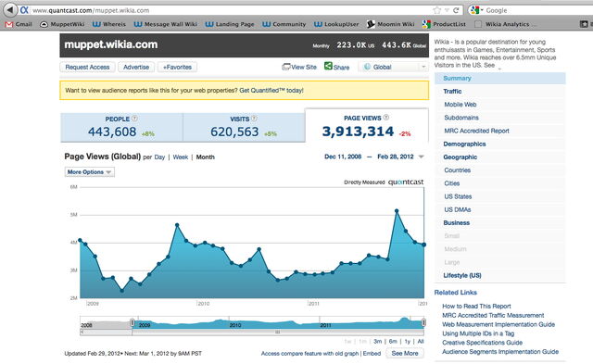Open the Web Measurement Implementation Guide link
The height and width of the screenshot is (364, 593).
coord(498,324)
